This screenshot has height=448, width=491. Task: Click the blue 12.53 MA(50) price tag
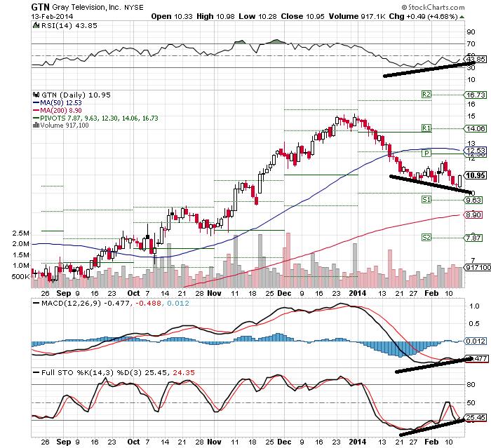[x=476, y=151]
